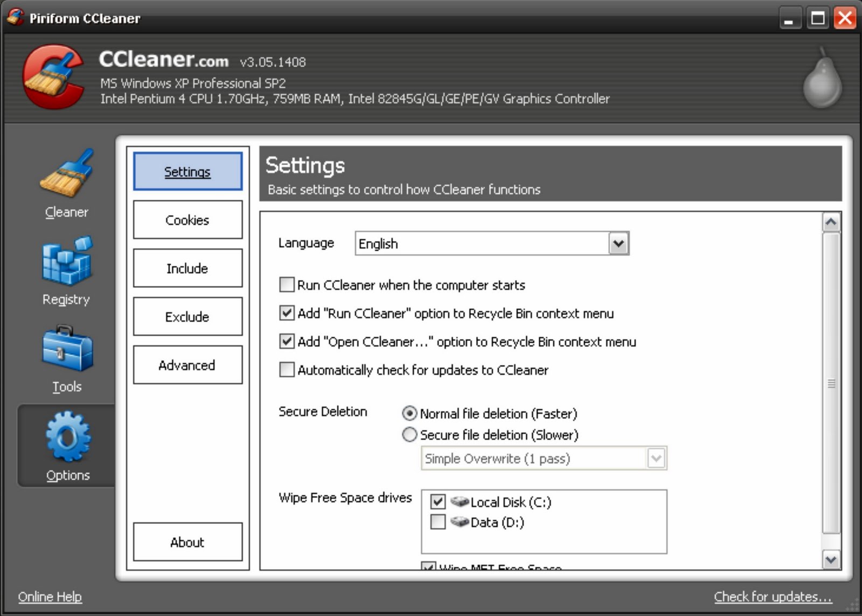Enable Run CCleaner when the computer starts

coord(287,285)
